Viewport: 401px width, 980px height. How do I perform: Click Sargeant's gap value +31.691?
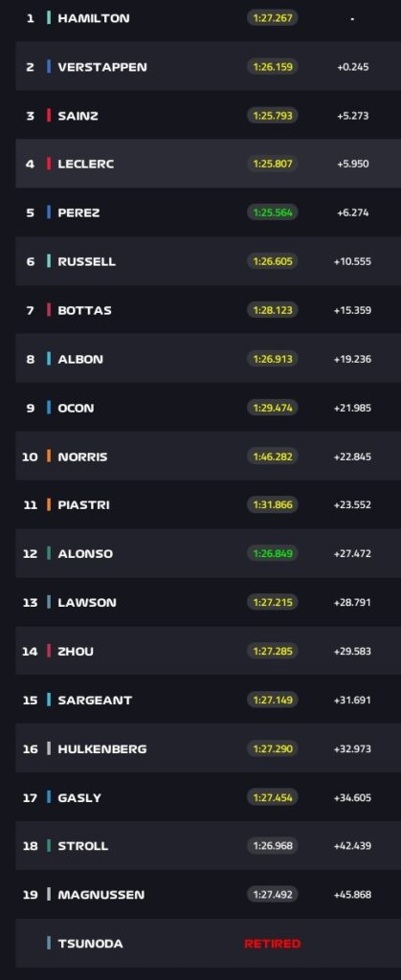(x=352, y=700)
